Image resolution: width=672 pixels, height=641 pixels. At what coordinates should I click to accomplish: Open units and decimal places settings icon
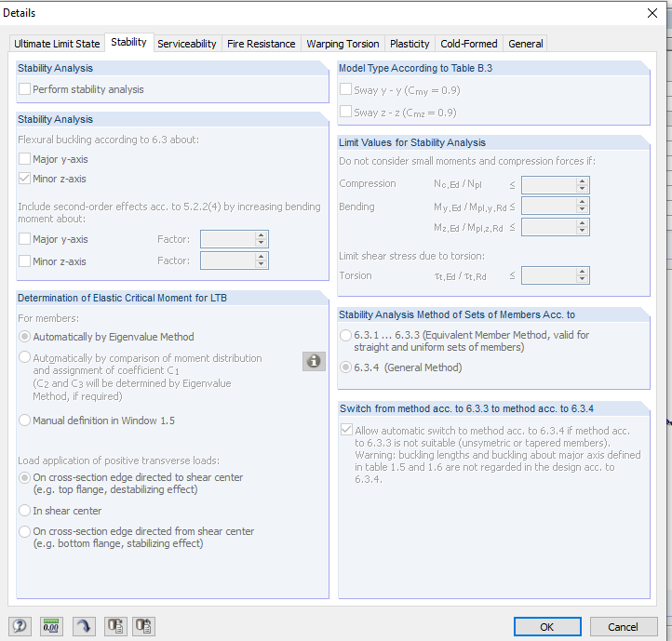pyautogui.click(x=51, y=626)
